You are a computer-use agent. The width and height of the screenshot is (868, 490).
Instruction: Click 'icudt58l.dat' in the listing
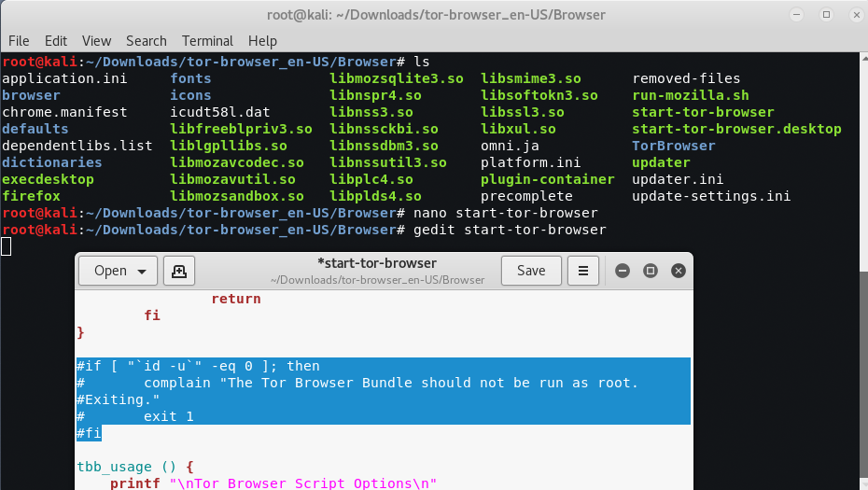(x=219, y=112)
